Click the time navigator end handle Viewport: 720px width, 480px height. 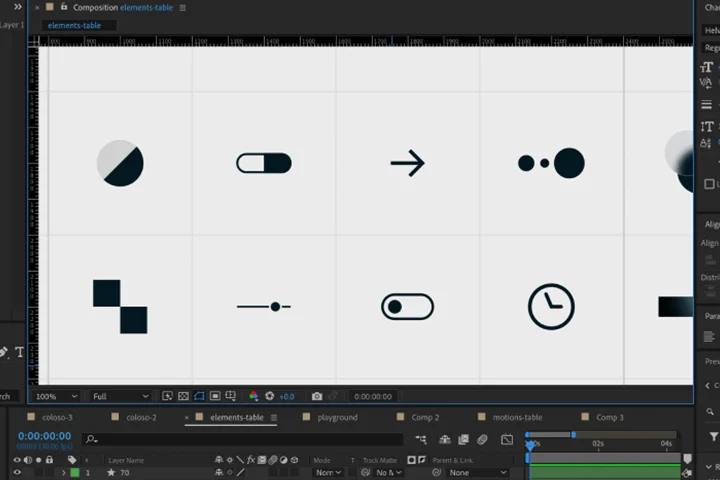574,435
